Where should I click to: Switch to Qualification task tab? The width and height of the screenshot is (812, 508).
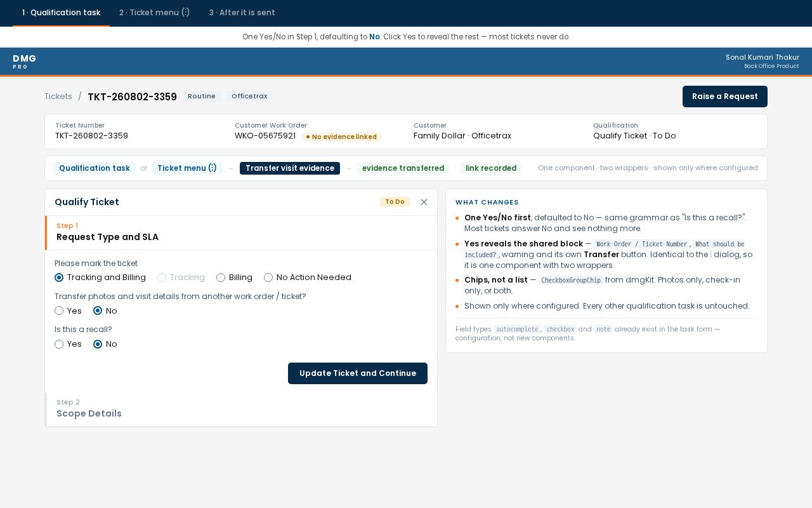[61, 13]
